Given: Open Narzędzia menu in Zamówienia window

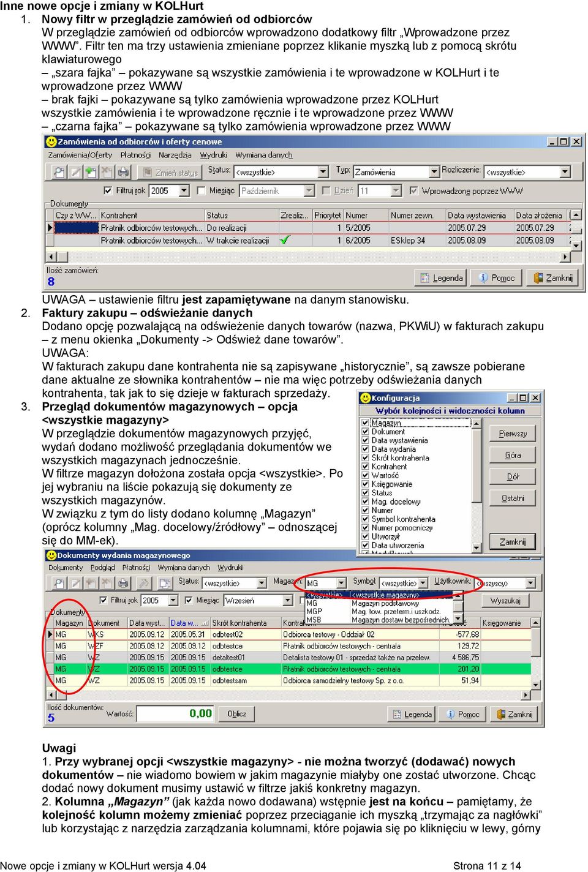Looking at the screenshot, I should (x=175, y=155).
